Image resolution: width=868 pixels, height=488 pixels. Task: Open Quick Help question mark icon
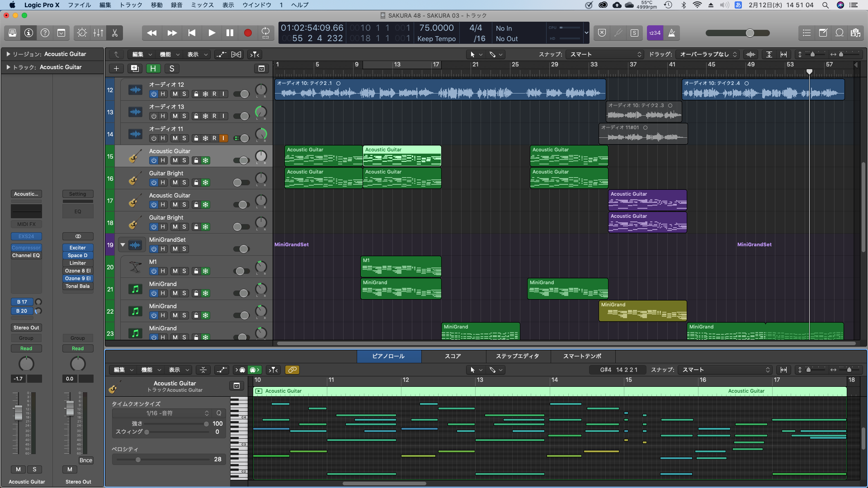(x=45, y=33)
